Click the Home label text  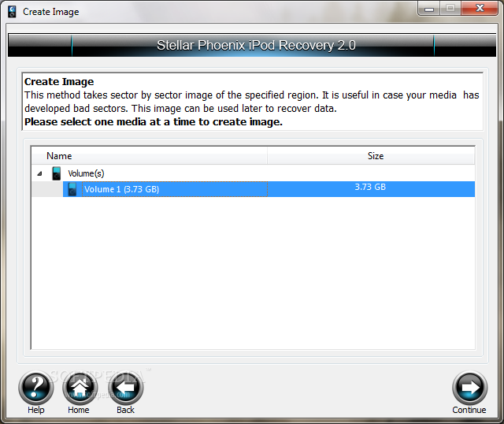tap(79, 410)
